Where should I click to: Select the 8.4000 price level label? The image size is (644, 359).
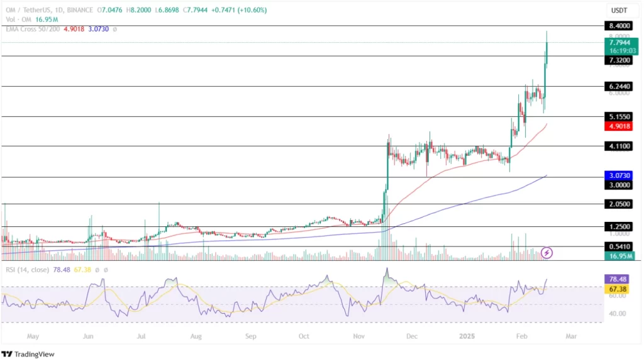[x=619, y=26]
